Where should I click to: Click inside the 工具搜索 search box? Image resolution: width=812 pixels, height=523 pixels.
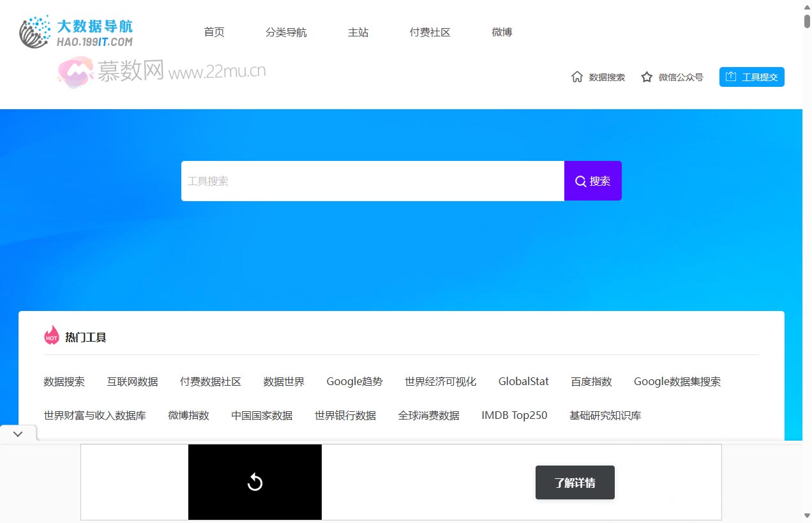pos(373,181)
